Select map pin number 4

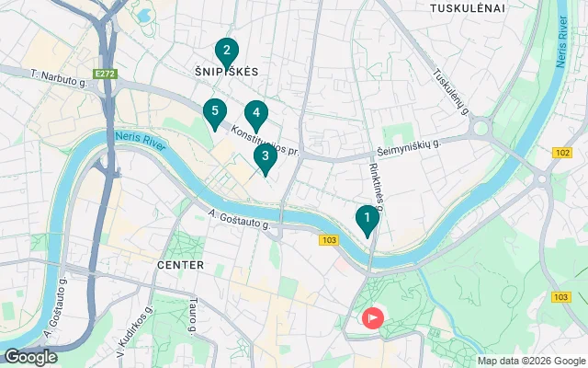[x=256, y=117]
